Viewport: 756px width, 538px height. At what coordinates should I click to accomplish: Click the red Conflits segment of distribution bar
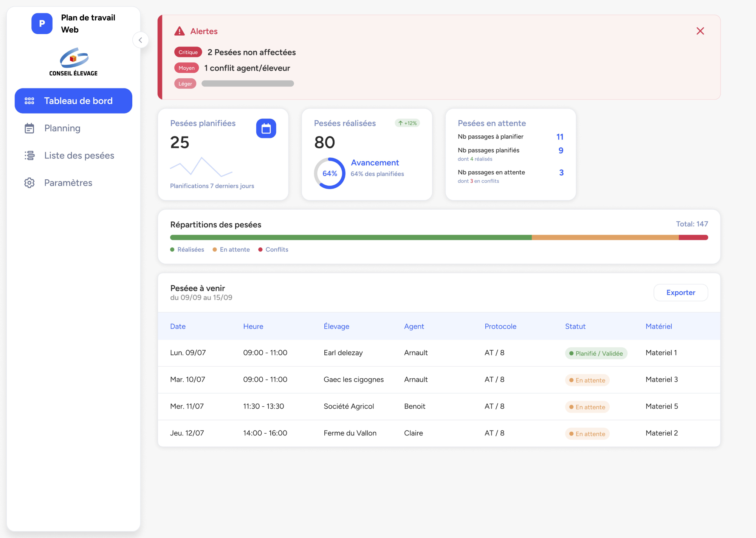tap(693, 238)
